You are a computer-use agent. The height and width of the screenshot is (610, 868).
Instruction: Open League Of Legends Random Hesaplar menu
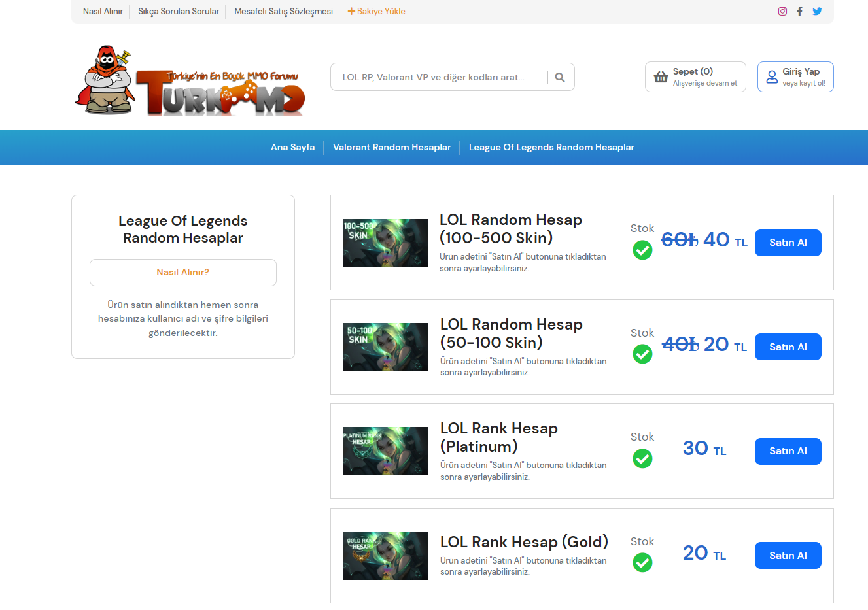(551, 147)
